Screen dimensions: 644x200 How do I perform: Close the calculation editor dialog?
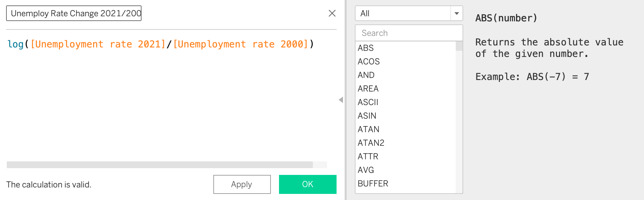click(332, 13)
